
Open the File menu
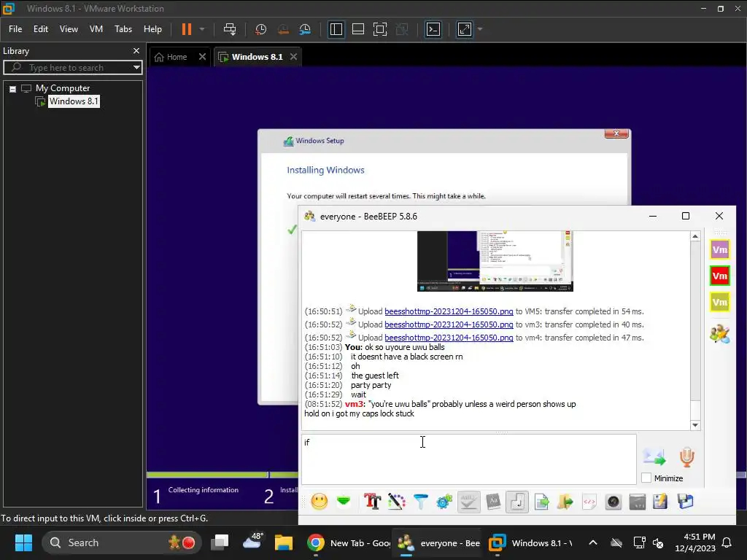point(15,29)
